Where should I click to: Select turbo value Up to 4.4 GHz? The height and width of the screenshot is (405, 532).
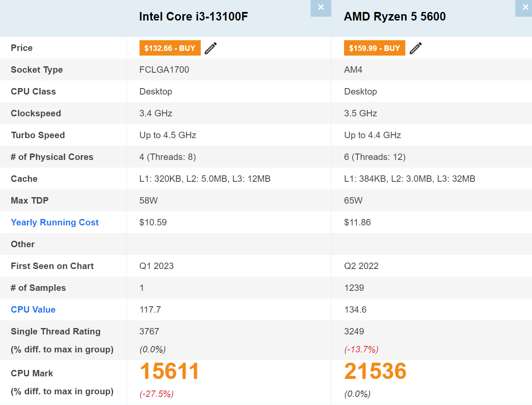tap(373, 135)
